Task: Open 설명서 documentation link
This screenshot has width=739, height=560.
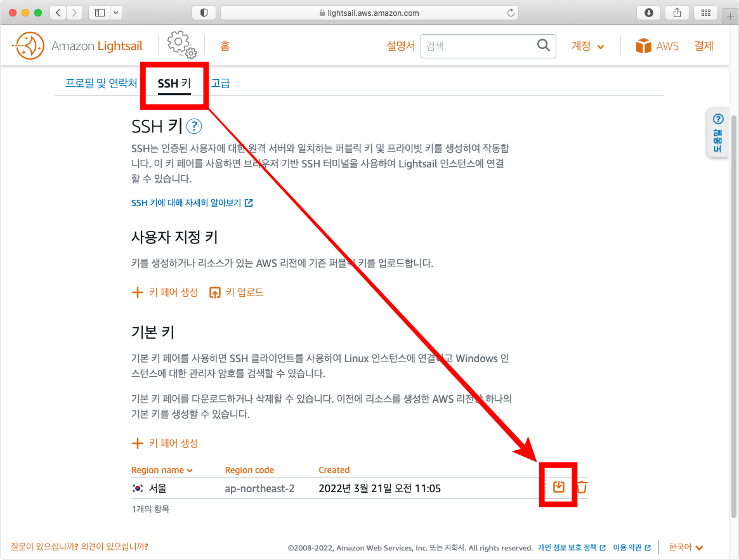Action: click(x=401, y=46)
